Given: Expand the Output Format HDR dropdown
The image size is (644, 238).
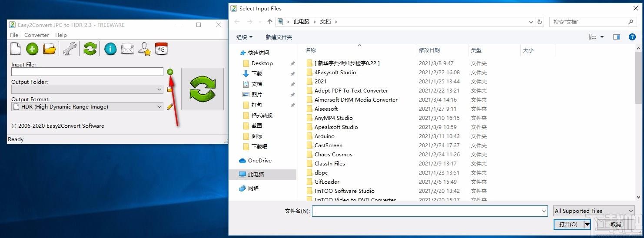Looking at the screenshot, I should tap(159, 106).
